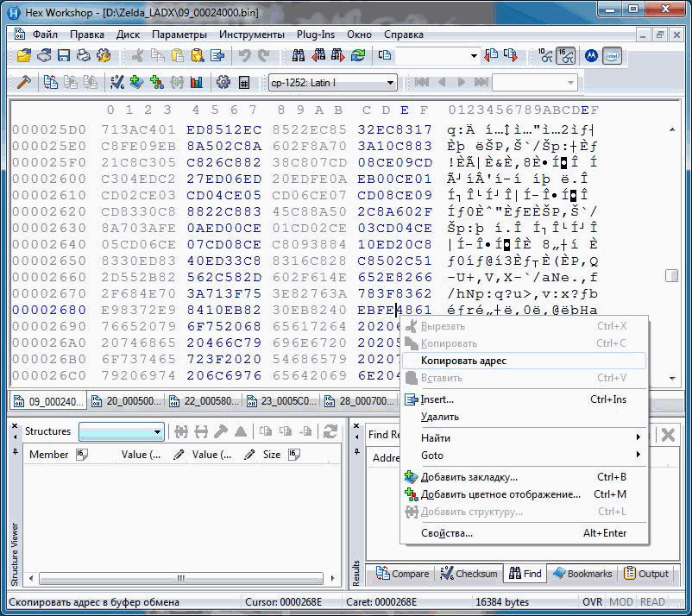Image resolution: width=692 pixels, height=616 pixels.
Task: Open the calculator icon
Action: tap(243, 82)
